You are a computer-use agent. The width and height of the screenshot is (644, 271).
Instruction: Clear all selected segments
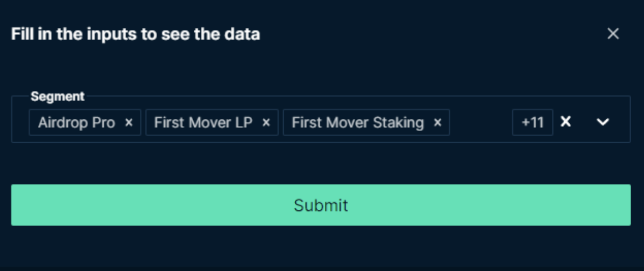pos(565,122)
